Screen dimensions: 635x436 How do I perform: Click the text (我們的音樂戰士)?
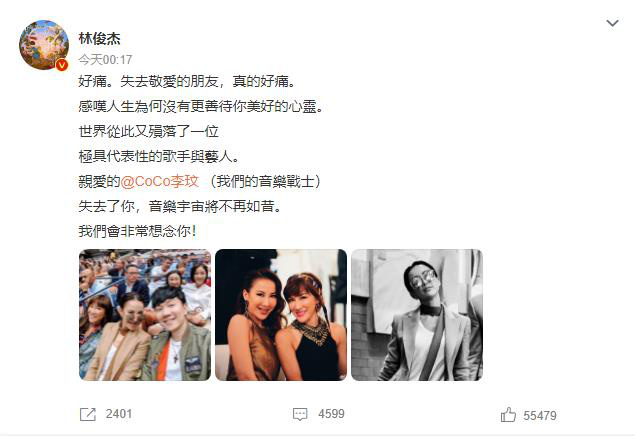(x=265, y=181)
